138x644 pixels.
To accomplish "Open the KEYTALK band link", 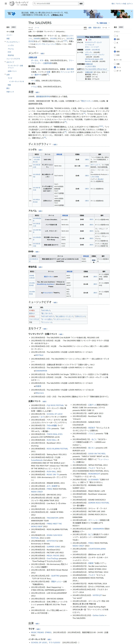I will 40,355.
